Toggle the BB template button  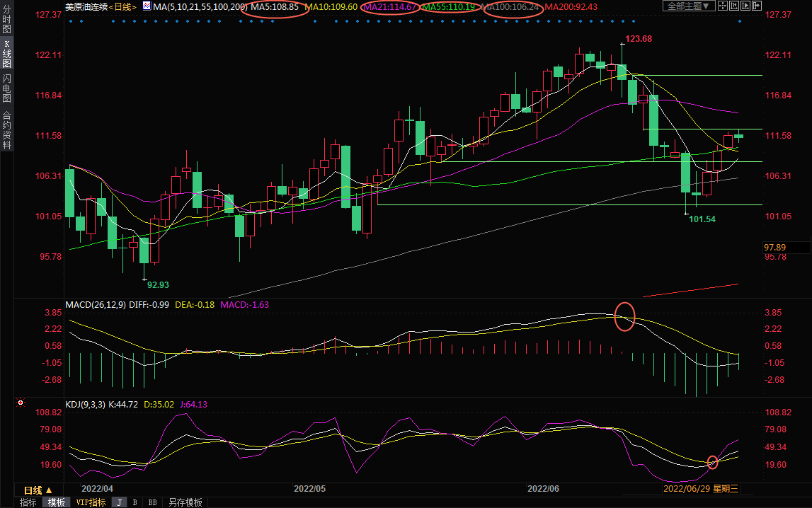[x=152, y=502]
